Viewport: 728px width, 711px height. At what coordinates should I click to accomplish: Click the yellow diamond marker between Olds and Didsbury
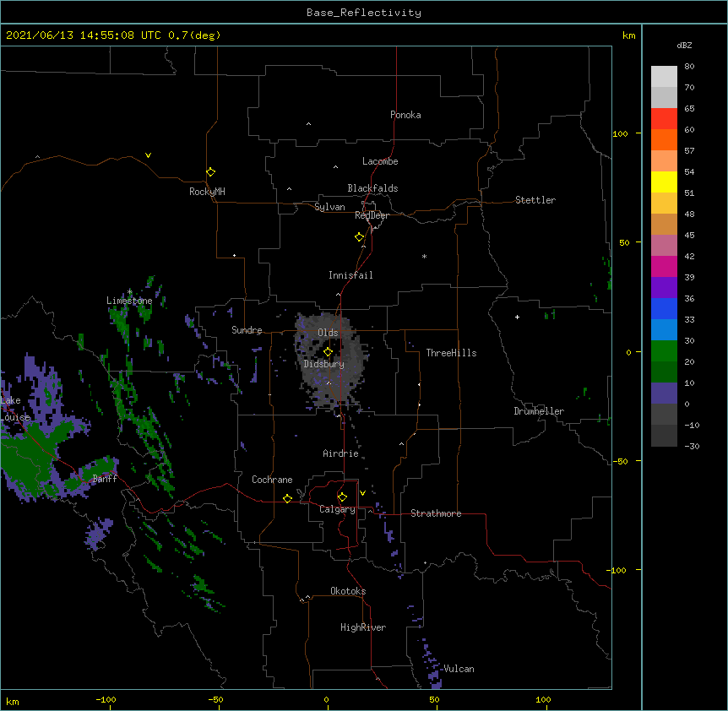pos(328,351)
